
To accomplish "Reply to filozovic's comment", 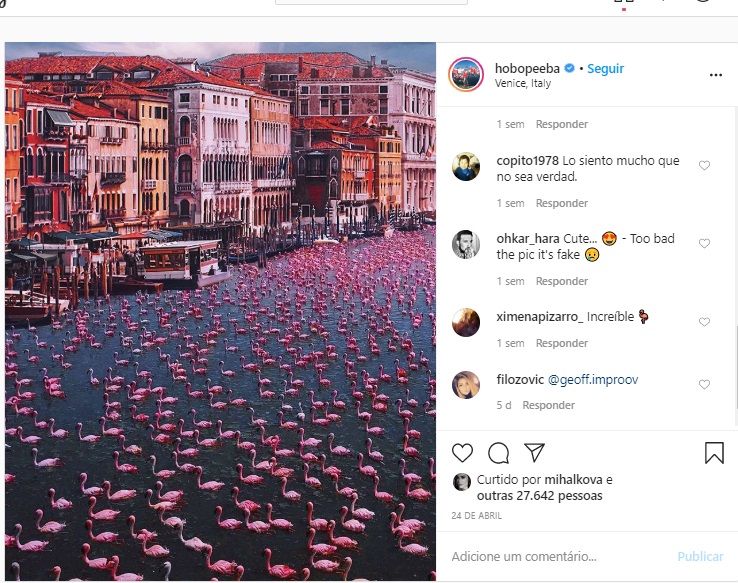I will coord(548,406).
